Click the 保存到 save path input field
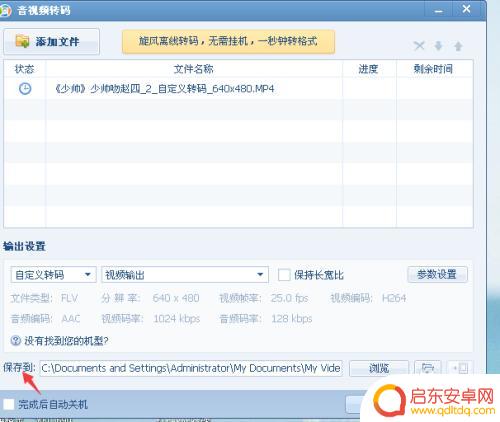This screenshot has height=422, width=500. pyautogui.click(x=191, y=368)
